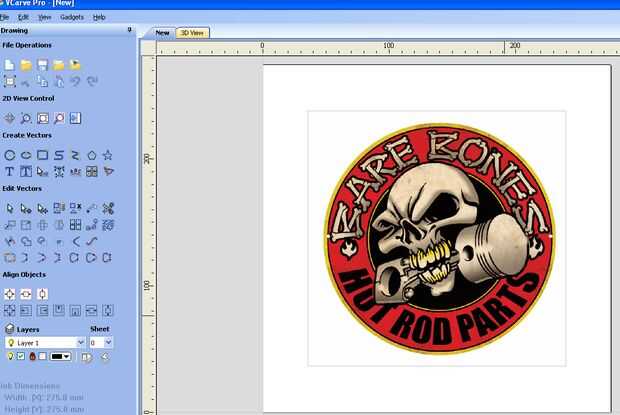Click the pin icon on Drawing panel header

point(129,30)
